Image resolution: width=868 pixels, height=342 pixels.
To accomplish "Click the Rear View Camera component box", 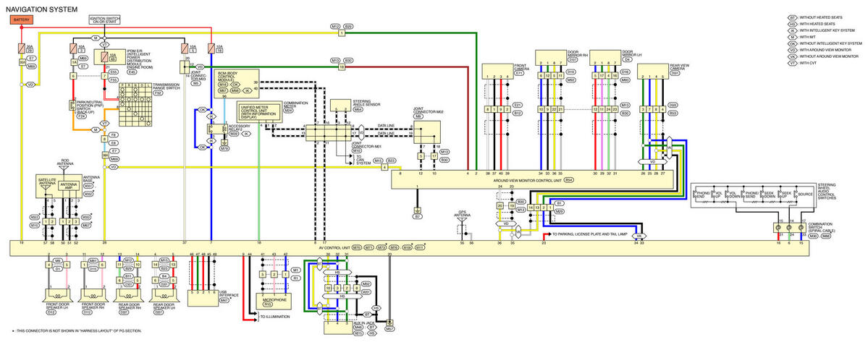I will click(653, 72).
